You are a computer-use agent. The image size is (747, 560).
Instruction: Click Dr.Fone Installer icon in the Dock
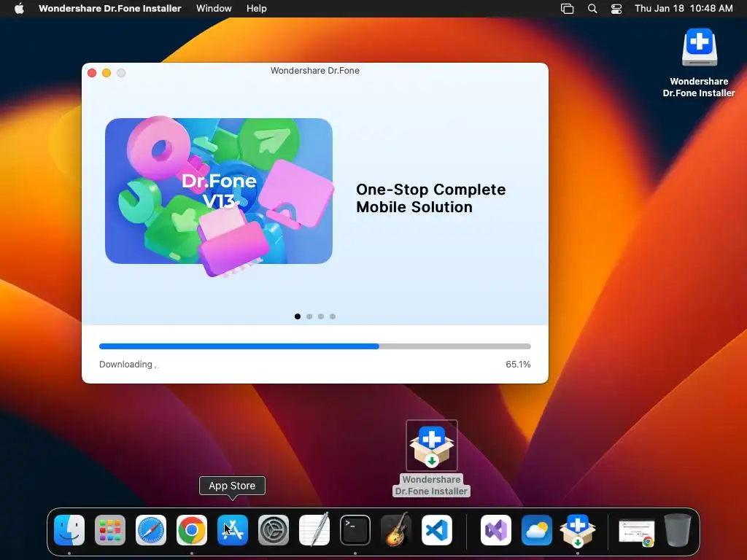pyautogui.click(x=578, y=530)
